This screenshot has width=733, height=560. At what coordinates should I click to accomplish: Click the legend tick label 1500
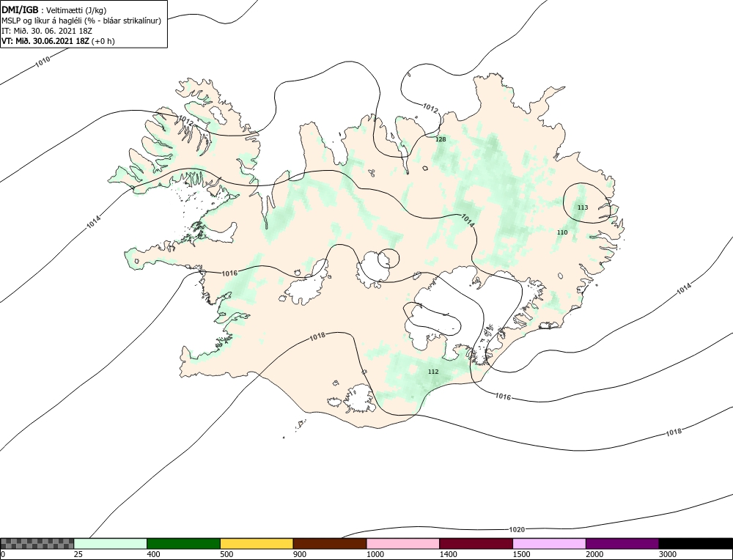(521, 554)
